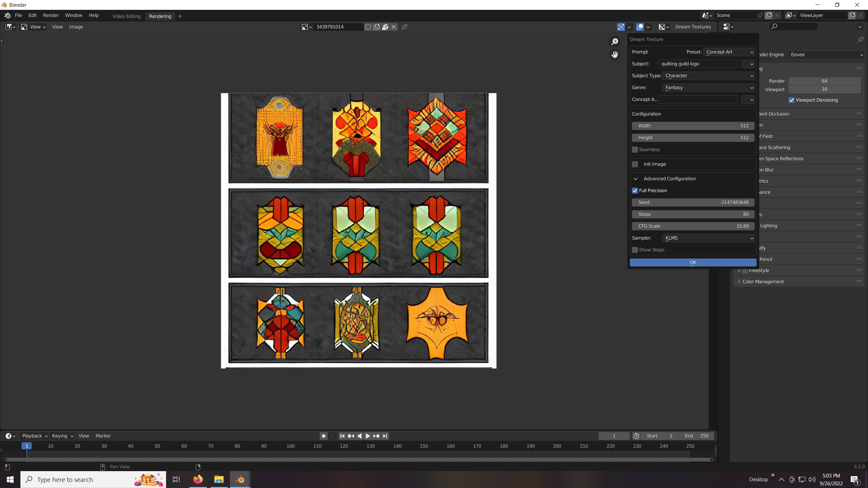Open the Firefox icon in taskbar
The height and width of the screenshot is (488, 868).
click(x=198, y=479)
